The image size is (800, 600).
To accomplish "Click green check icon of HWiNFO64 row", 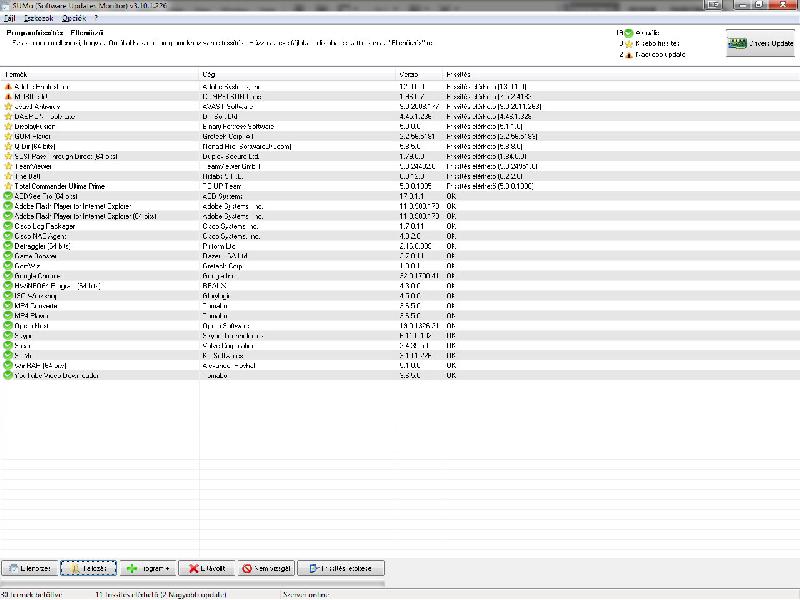I will 8,286.
